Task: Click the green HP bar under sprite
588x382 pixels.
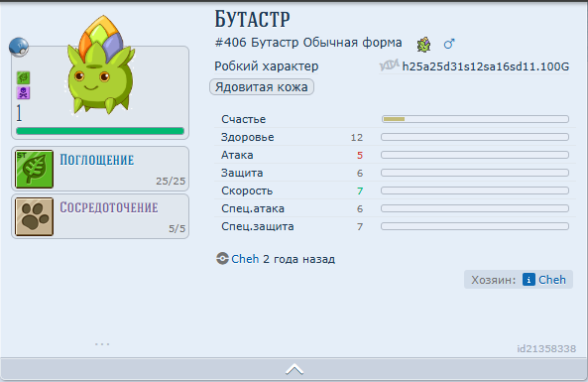Action: (100, 131)
